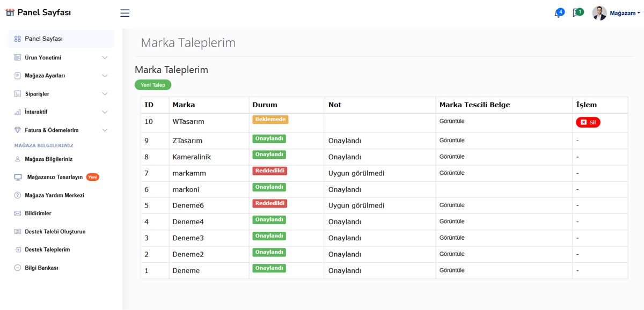The height and width of the screenshot is (310, 644).
Task: Click the hamburger menu icon
Action: click(125, 13)
